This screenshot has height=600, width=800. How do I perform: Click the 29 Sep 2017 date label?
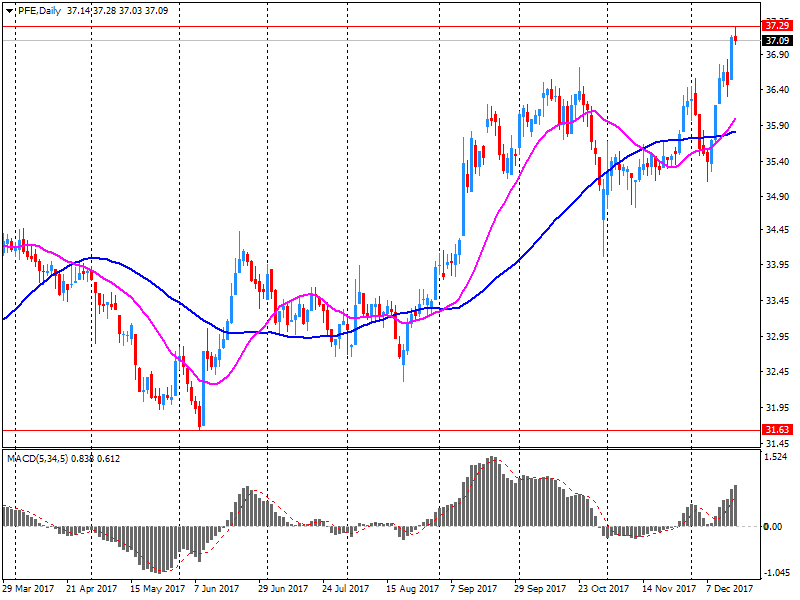click(x=540, y=589)
